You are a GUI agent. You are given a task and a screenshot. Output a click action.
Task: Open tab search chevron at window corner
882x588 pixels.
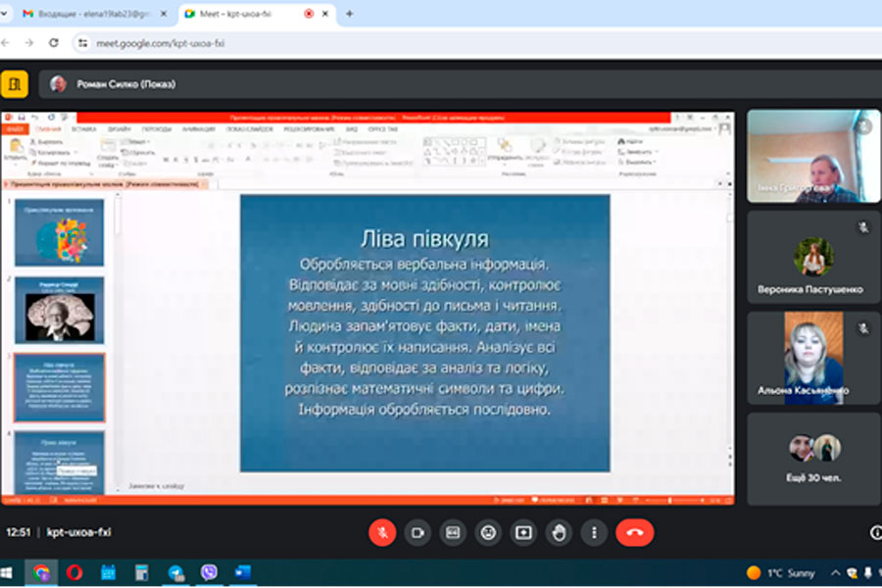[3, 14]
